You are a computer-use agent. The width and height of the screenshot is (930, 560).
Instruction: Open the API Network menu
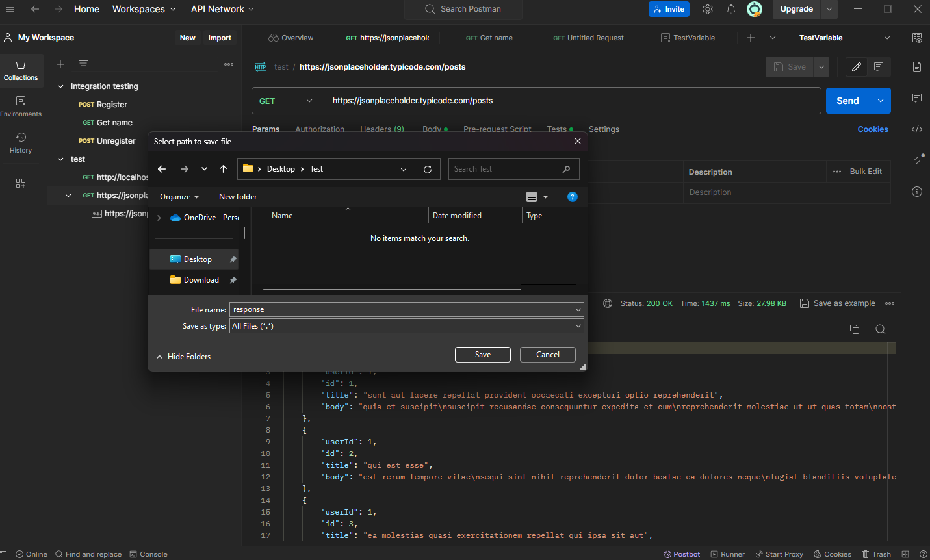pyautogui.click(x=222, y=9)
